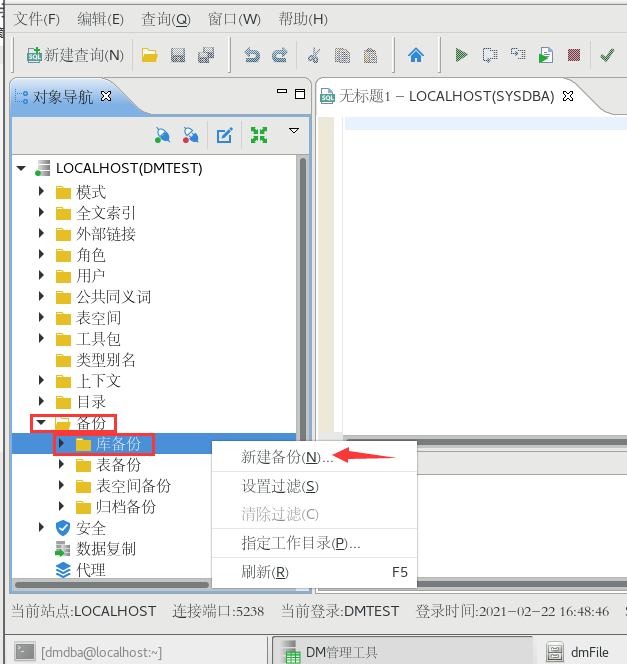Viewport: 627px width, 664px height.
Task: Commit with the green checkmark icon
Action: click(608, 55)
